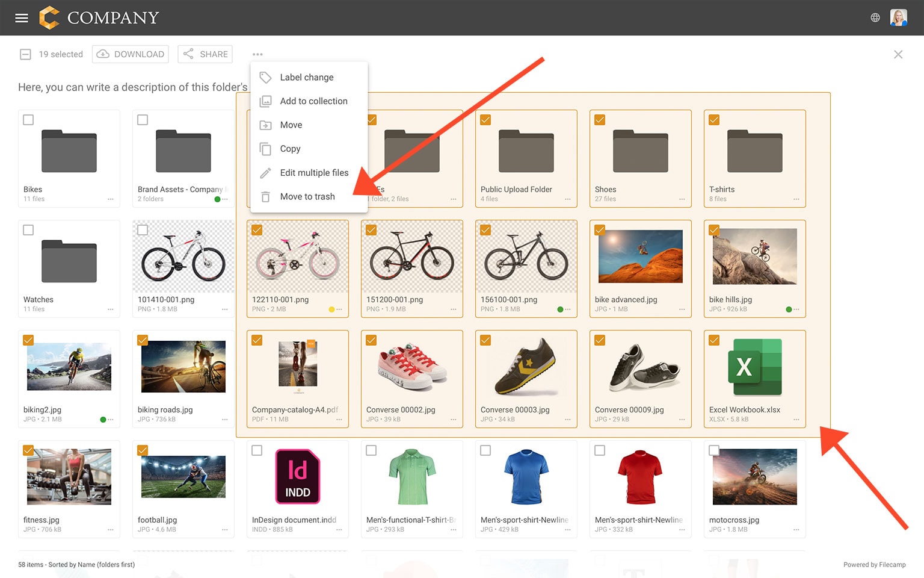The image size is (924, 578).
Task: Open the Company-catalog-A4.pdf thumbnail
Action: [x=298, y=367]
